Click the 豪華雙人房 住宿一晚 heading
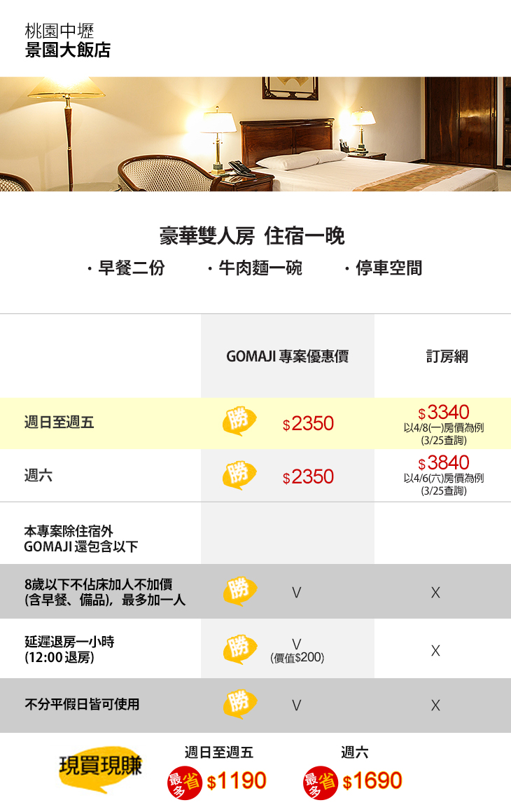511x812 pixels. (x=252, y=236)
